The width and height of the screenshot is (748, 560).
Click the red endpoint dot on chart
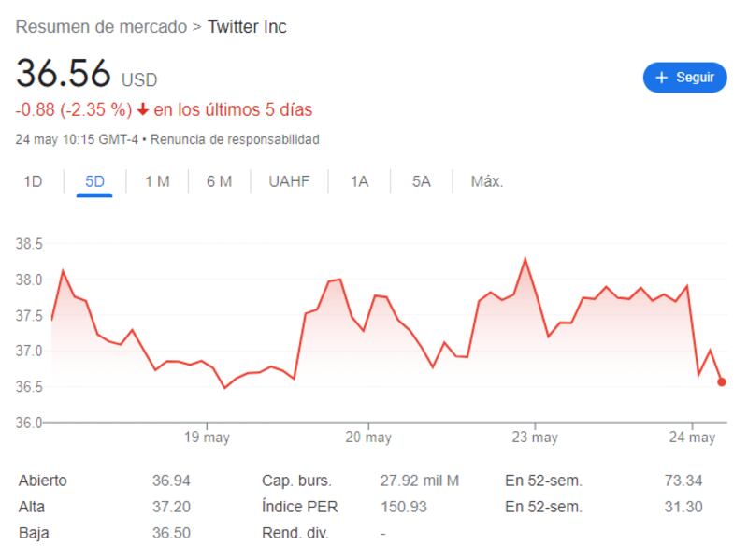pos(722,381)
